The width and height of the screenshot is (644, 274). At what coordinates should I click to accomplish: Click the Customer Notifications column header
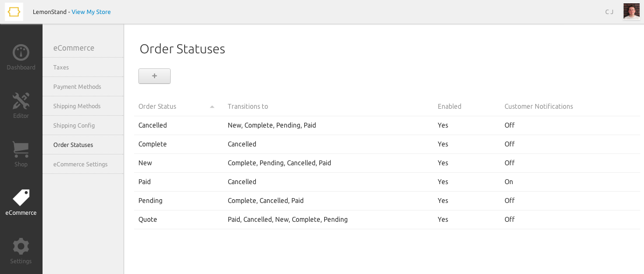[538, 107]
